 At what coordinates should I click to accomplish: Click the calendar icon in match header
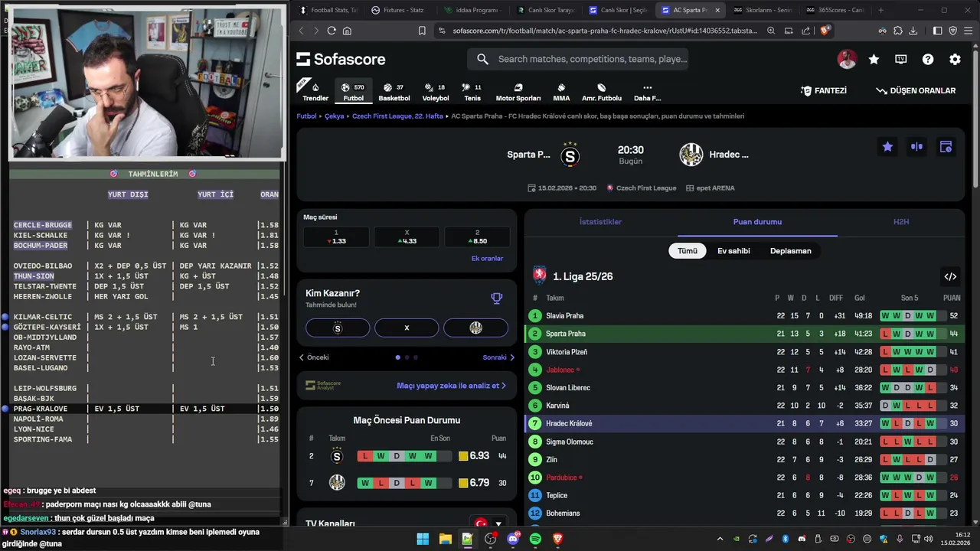(946, 147)
